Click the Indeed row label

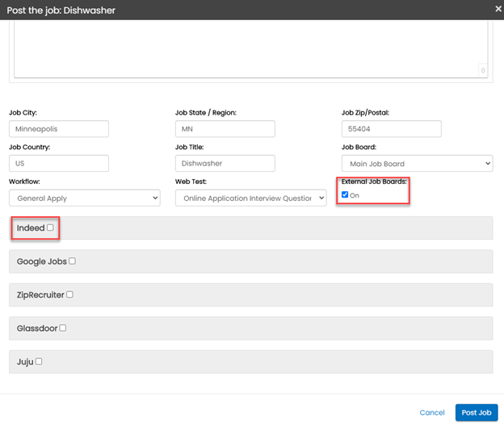coord(31,228)
